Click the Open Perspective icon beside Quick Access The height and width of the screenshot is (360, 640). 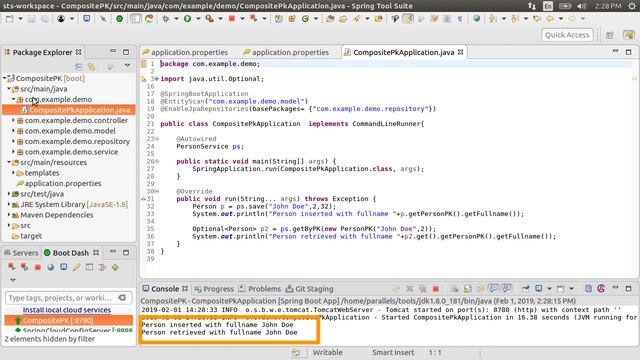click(x=610, y=35)
